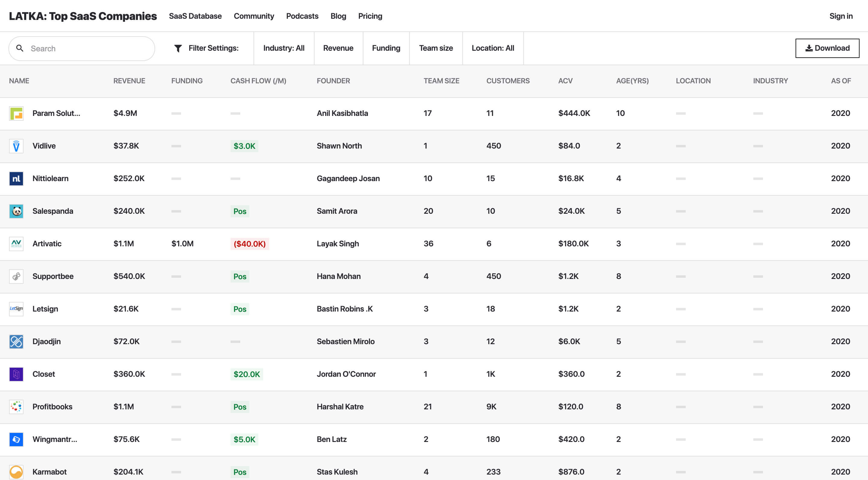
Task: Open the Closet company name
Action: click(44, 374)
